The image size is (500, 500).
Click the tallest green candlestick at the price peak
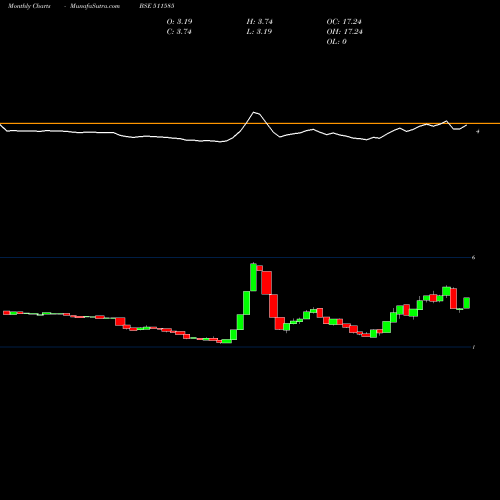pos(253,277)
